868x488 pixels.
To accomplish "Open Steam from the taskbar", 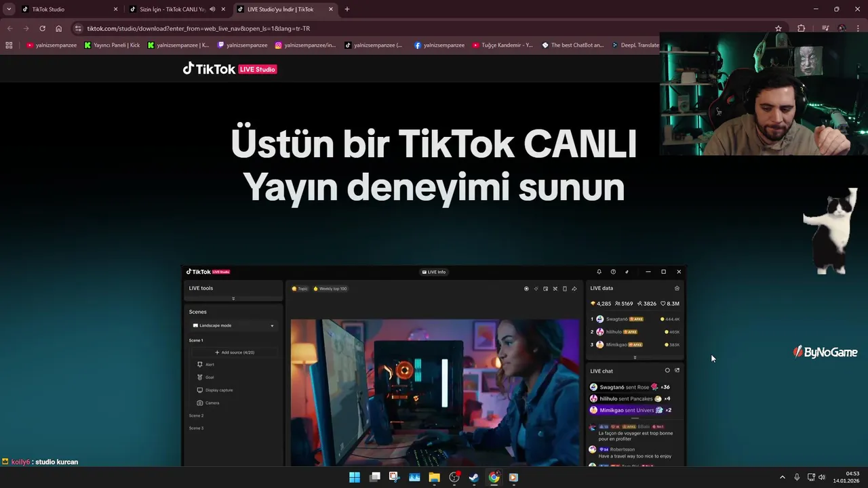I will pyautogui.click(x=474, y=477).
